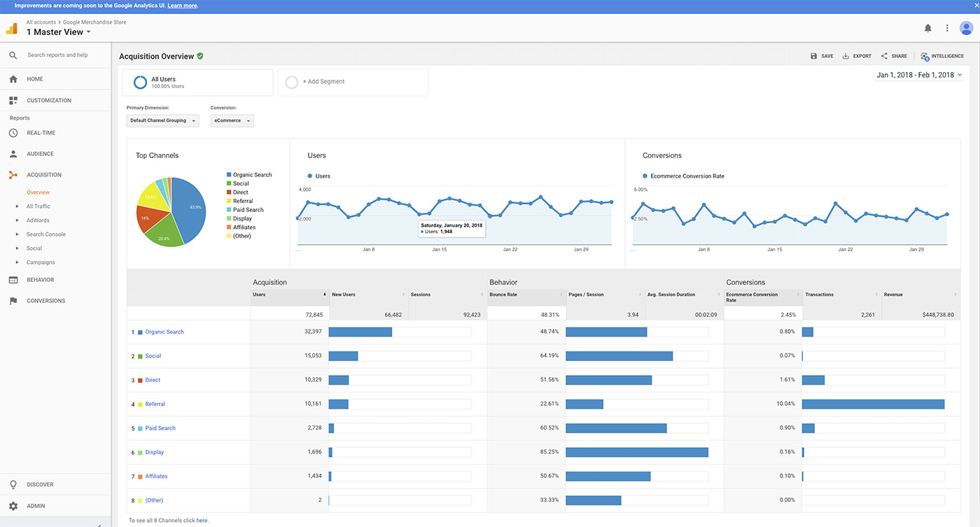Click the Export download icon
This screenshot has width=980, height=527.
(x=846, y=56)
